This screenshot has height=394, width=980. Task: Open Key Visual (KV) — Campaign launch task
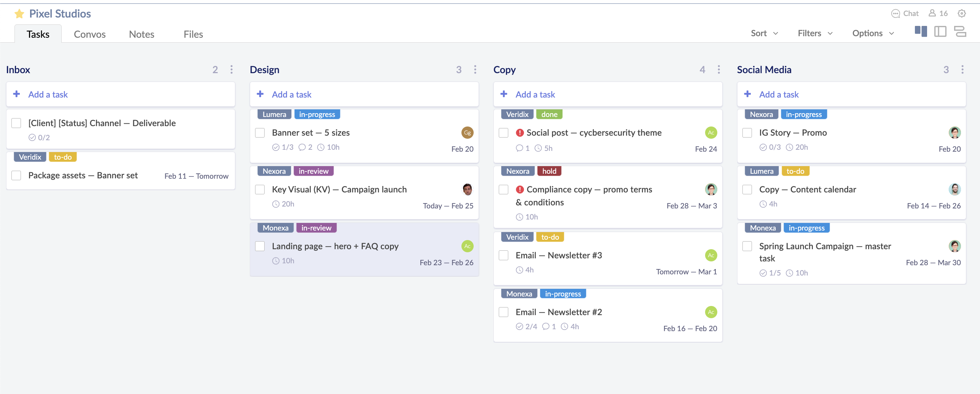(x=339, y=190)
